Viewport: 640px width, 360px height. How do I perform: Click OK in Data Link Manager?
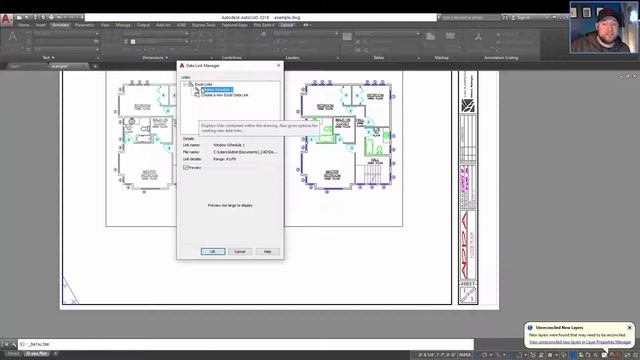click(x=213, y=251)
